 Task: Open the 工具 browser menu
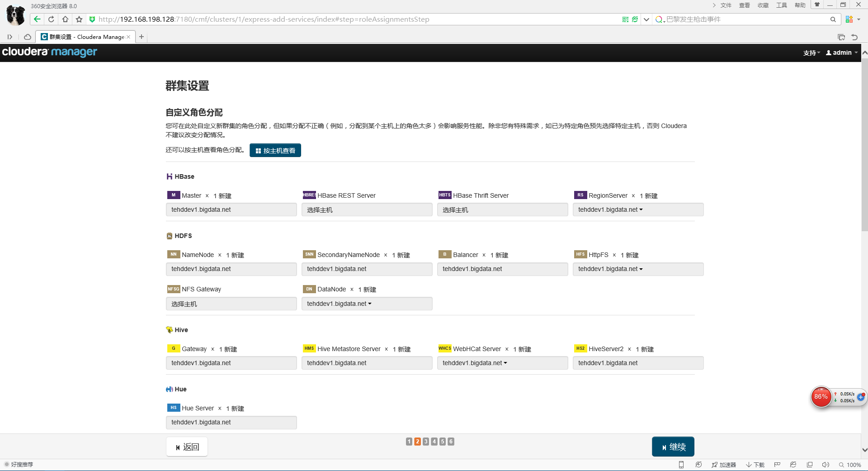[782, 5]
